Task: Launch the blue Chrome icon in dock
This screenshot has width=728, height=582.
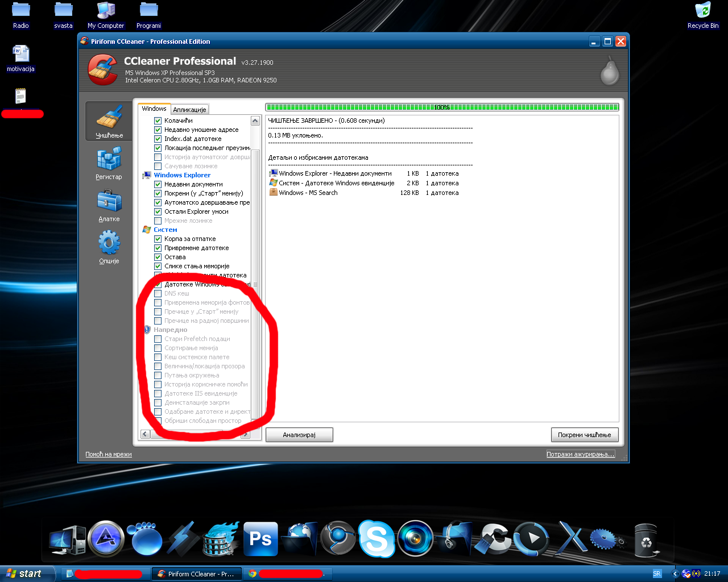Action: point(338,538)
